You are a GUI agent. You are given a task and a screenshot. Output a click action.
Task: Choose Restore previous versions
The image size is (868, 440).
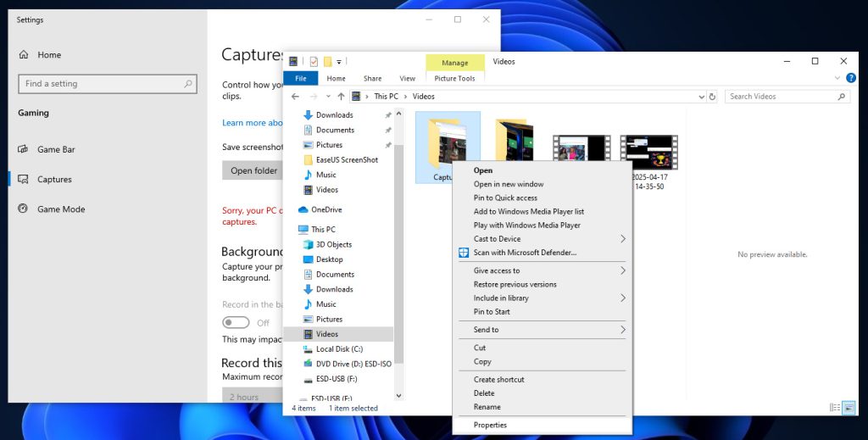pyautogui.click(x=542, y=285)
